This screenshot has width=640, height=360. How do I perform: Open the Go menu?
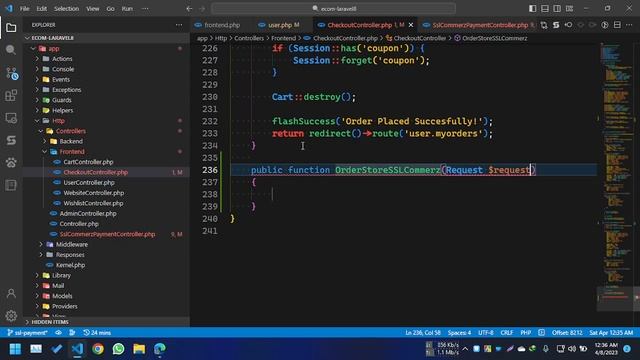pos(110,9)
